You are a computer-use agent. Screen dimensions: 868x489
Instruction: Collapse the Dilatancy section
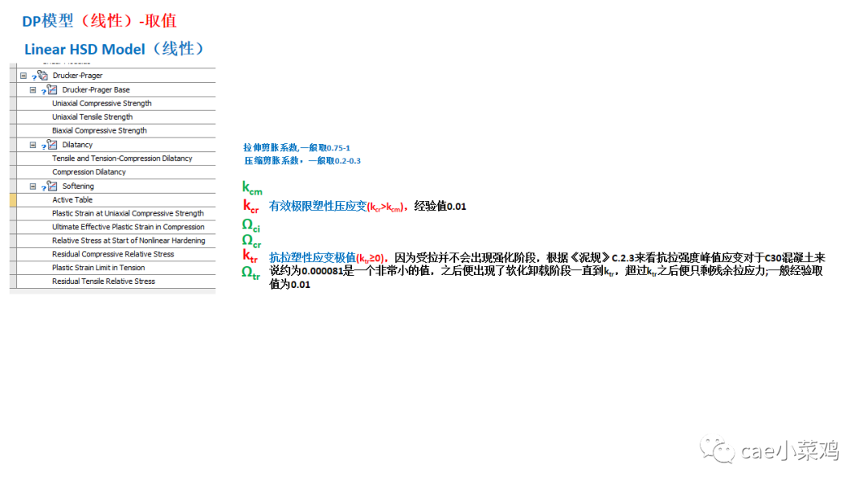[x=32, y=144]
